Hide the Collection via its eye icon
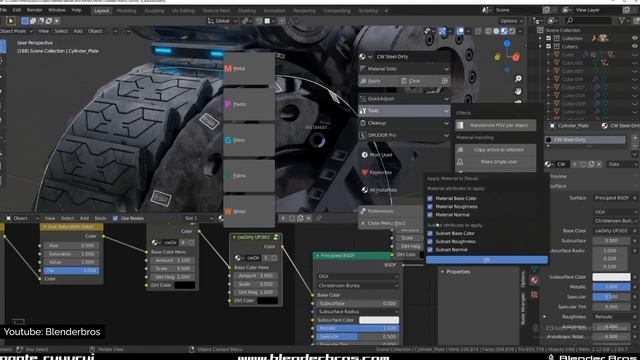Image resolution: width=640 pixels, height=360 pixels. tap(635, 38)
